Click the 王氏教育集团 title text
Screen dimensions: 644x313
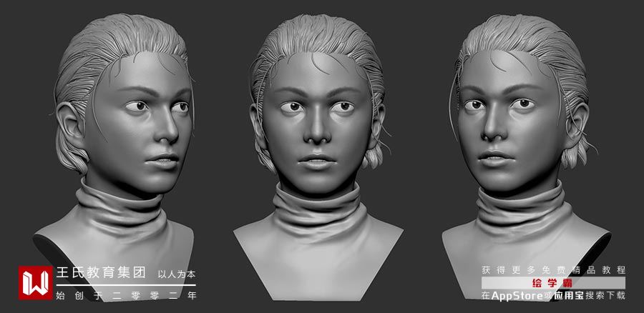click(x=101, y=273)
